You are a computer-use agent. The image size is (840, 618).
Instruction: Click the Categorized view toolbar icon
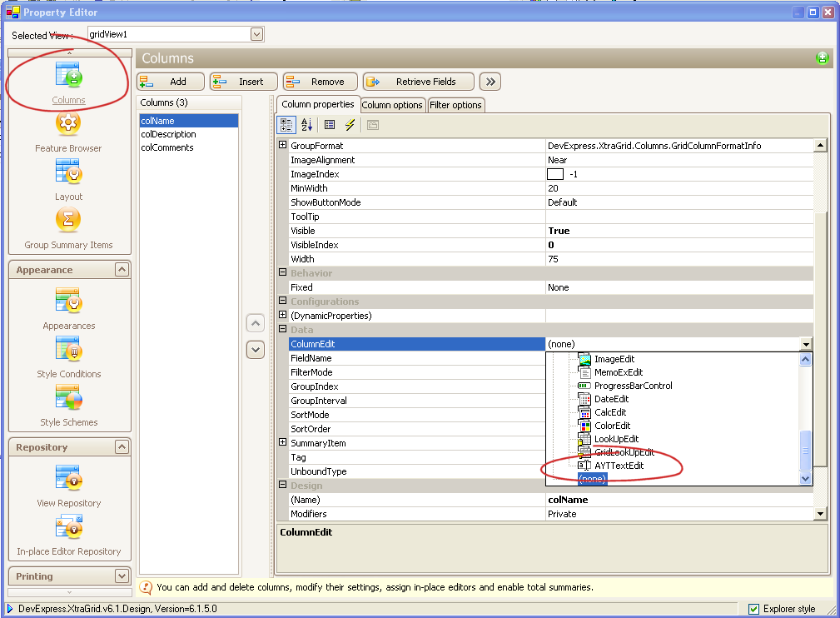(286, 125)
